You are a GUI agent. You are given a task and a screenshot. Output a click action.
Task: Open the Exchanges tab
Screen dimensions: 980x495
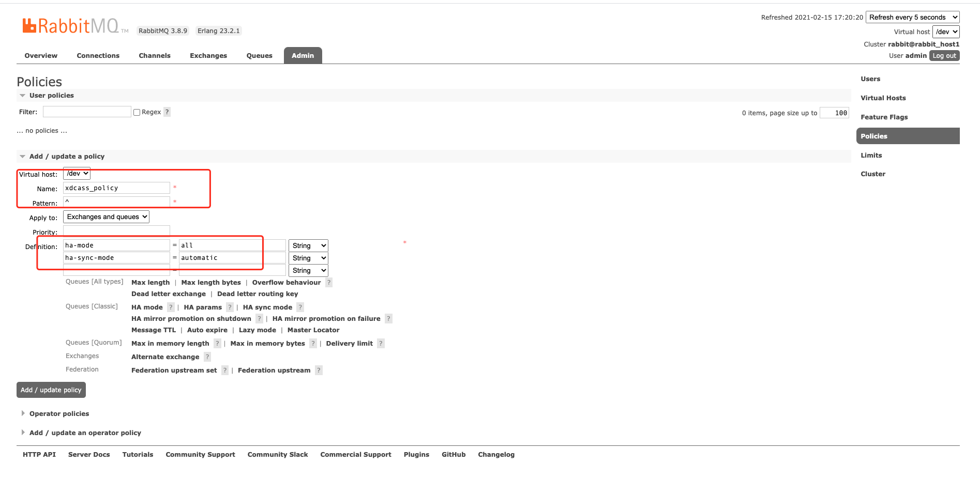(208, 56)
